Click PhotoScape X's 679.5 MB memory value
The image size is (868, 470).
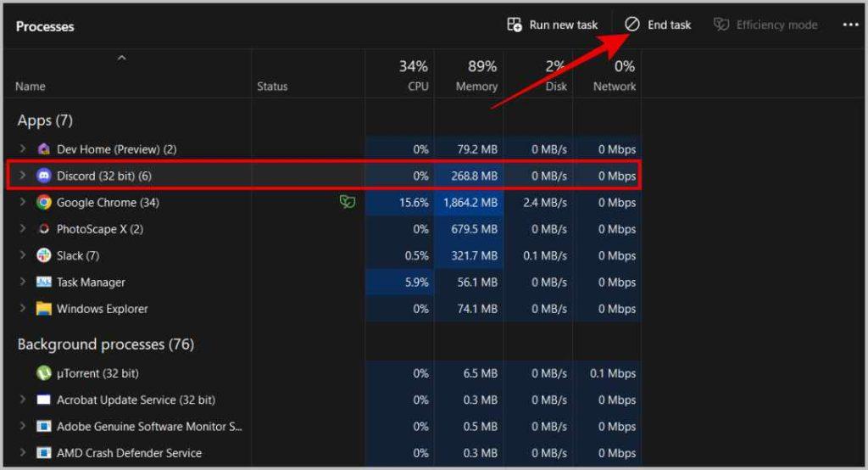pos(475,229)
